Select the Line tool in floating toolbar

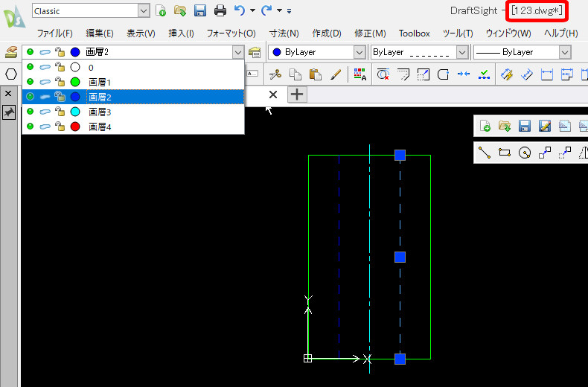pos(485,153)
